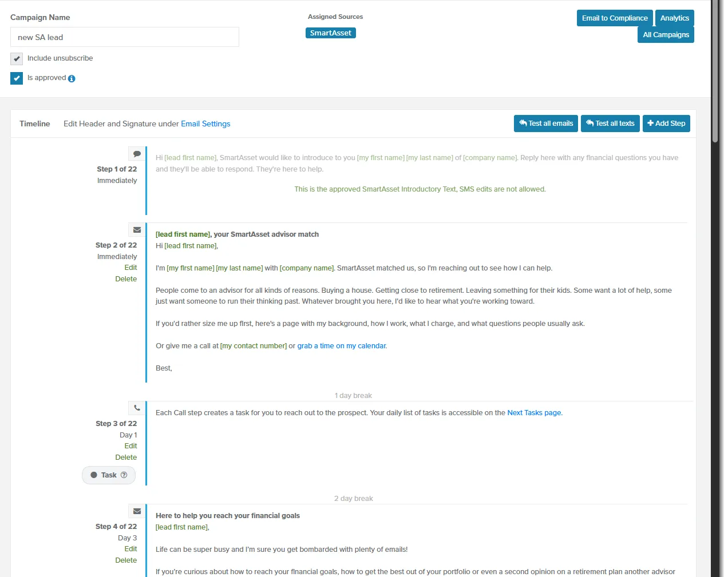Click Test all texts button
Viewport: 728px width, 577px height.
tap(610, 124)
